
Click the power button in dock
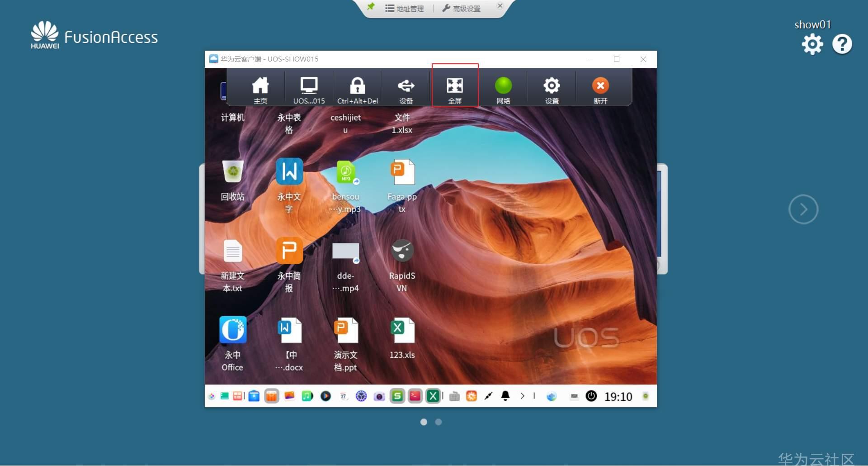tap(591, 396)
